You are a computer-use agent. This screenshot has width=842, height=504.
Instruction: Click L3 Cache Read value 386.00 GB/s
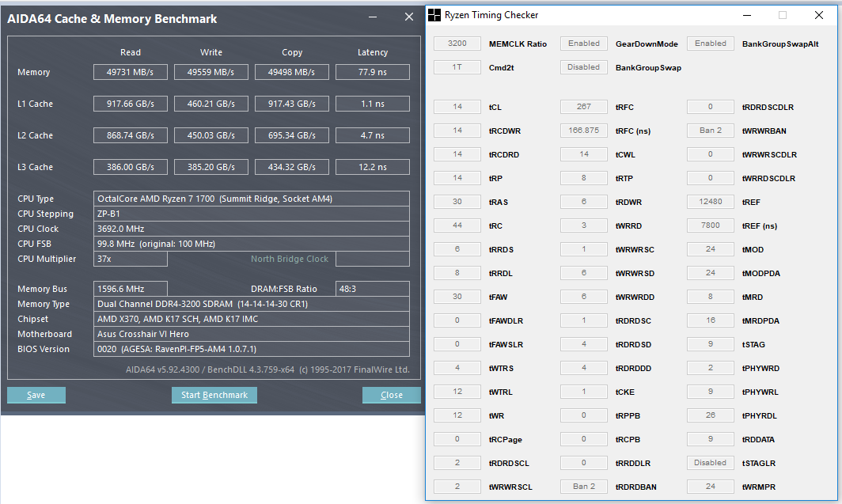coord(131,167)
